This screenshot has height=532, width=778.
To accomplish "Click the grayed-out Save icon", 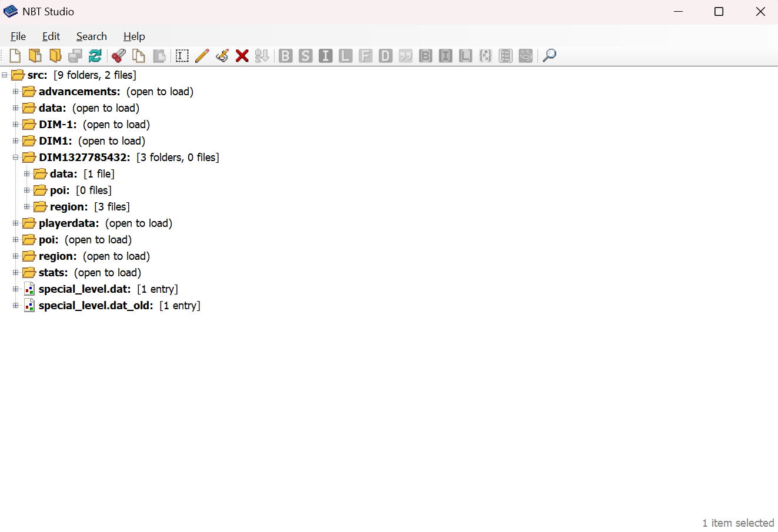I will [x=75, y=56].
